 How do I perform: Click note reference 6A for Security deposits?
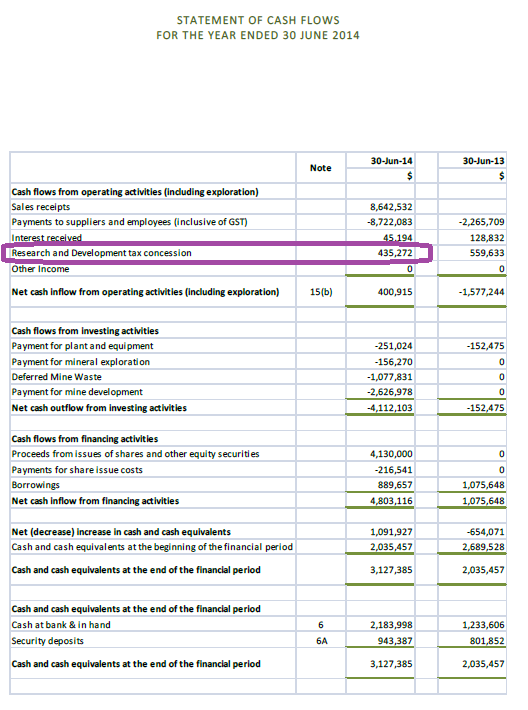tap(322, 641)
